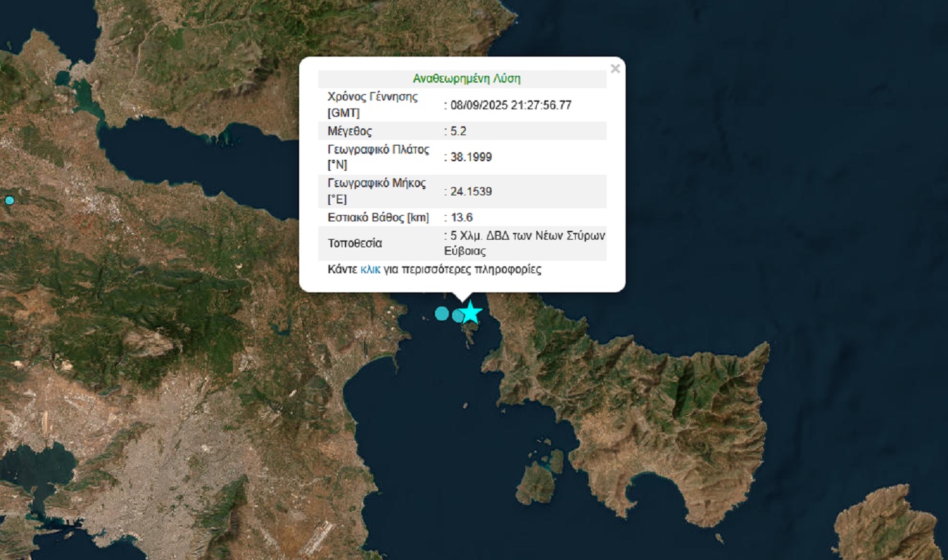Click the magnitude value 5.2

pyautogui.click(x=458, y=131)
